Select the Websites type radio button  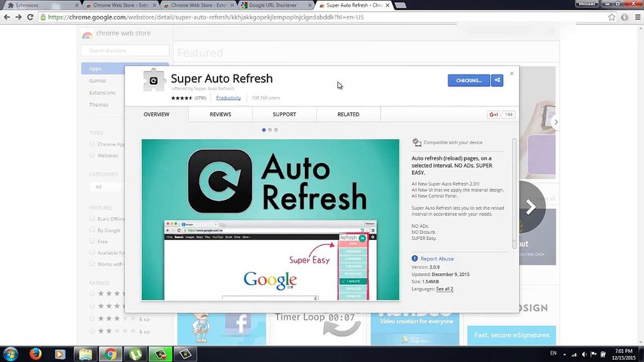coord(92,155)
